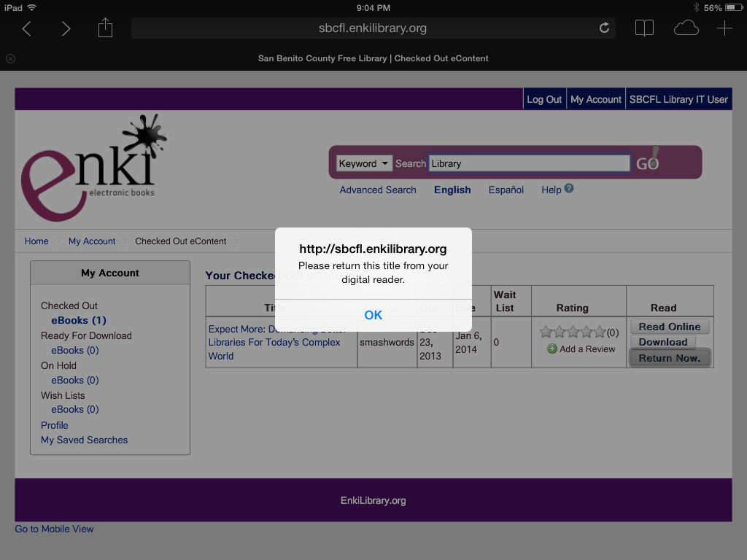Click the enki electronic books logo
Screen dimensions: 747x560
pyautogui.click(x=94, y=167)
